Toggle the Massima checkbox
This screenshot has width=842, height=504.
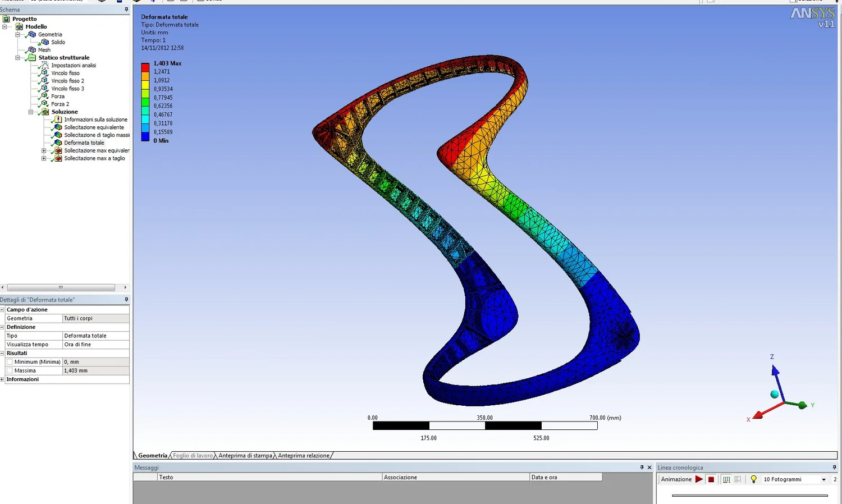(x=10, y=370)
